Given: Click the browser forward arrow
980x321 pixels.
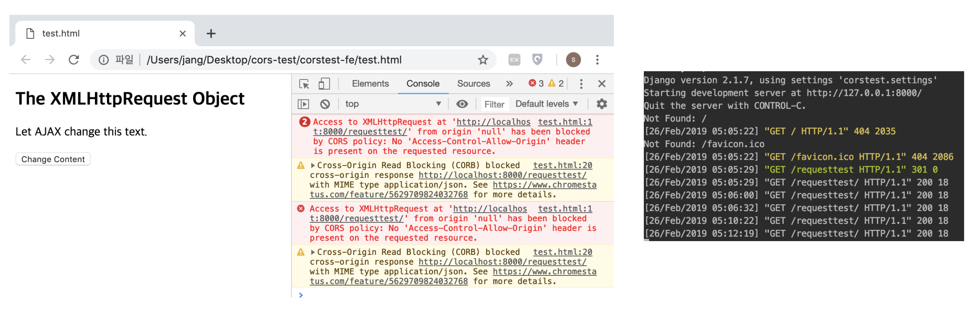Looking at the screenshot, I should coord(49,60).
